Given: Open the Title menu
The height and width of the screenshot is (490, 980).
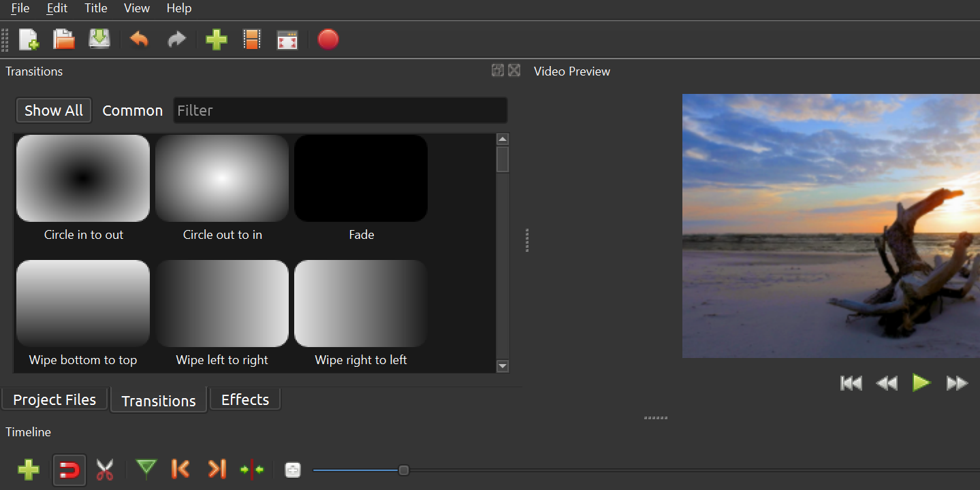Looking at the screenshot, I should pyautogui.click(x=95, y=8).
